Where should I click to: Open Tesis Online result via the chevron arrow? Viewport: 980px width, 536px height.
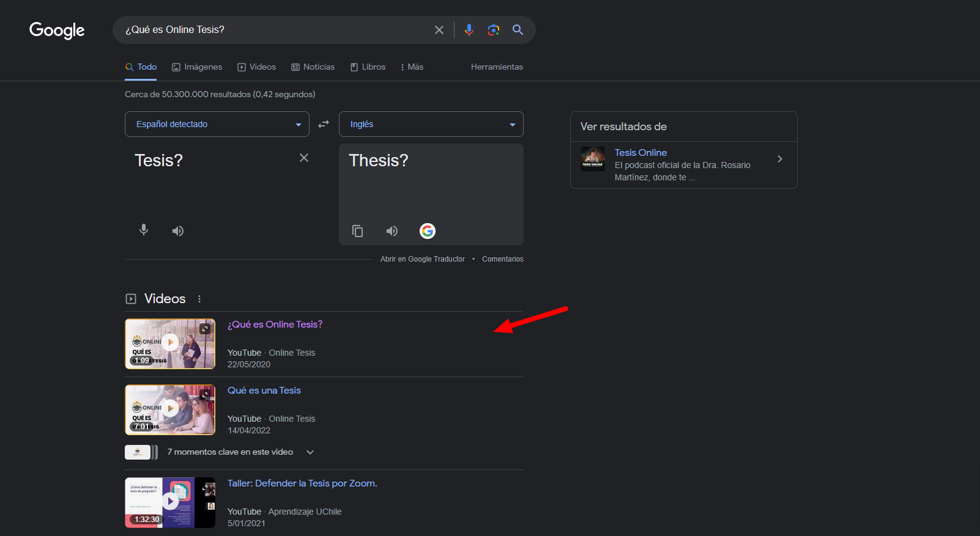780,159
